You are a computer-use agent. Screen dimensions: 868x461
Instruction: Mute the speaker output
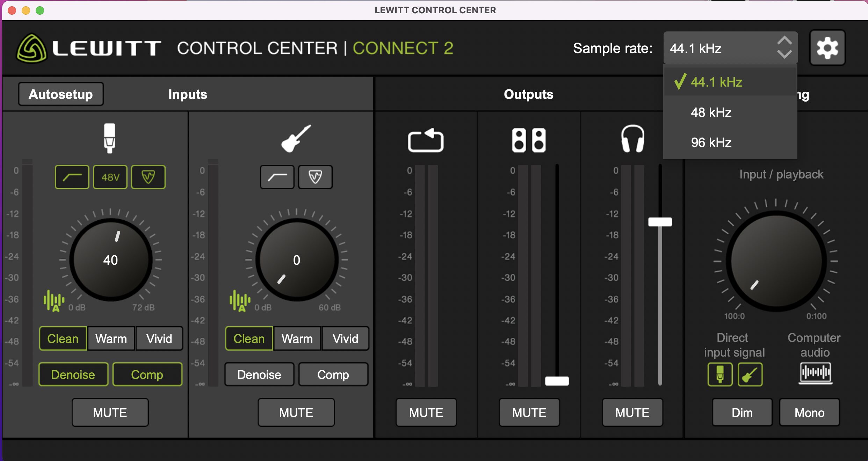coord(529,412)
